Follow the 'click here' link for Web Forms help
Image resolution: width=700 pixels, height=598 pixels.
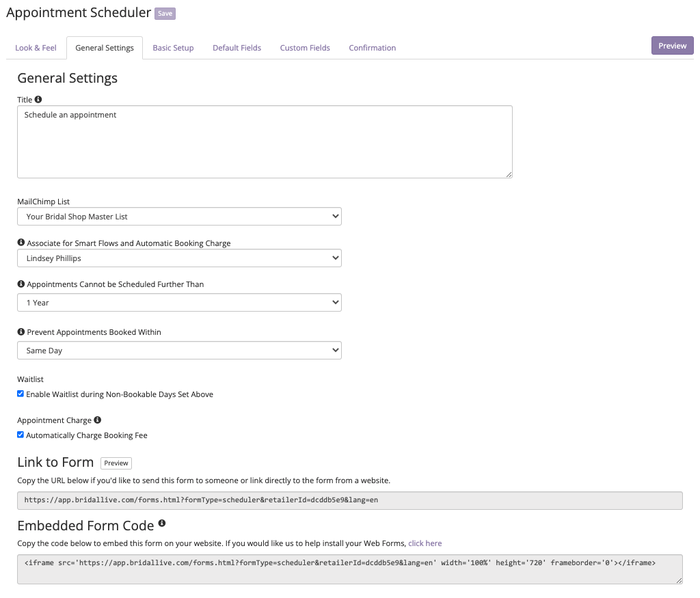(x=425, y=543)
